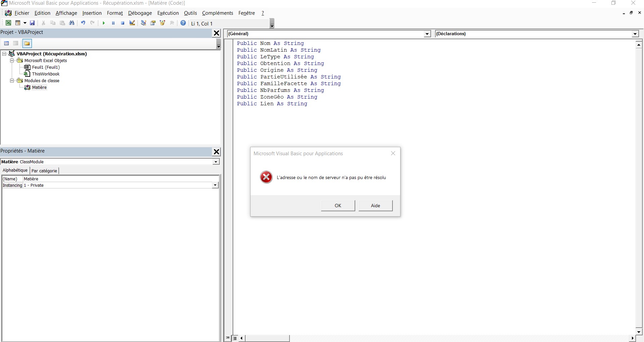Open the Fichier menu
The width and height of the screenshot is (644, 342).
coord(22,13)
